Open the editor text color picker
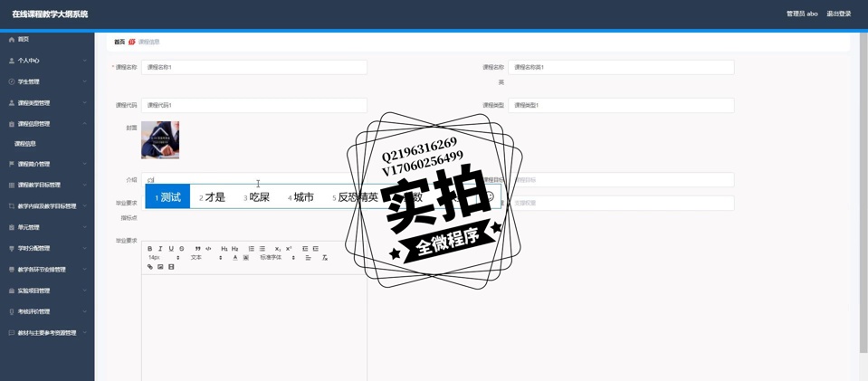This screenshot has height=381, width=868. point(235,258)
